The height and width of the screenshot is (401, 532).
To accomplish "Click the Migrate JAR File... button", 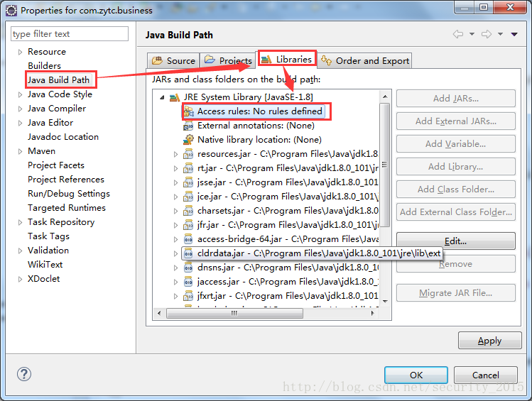I will [x=456, y=293].
